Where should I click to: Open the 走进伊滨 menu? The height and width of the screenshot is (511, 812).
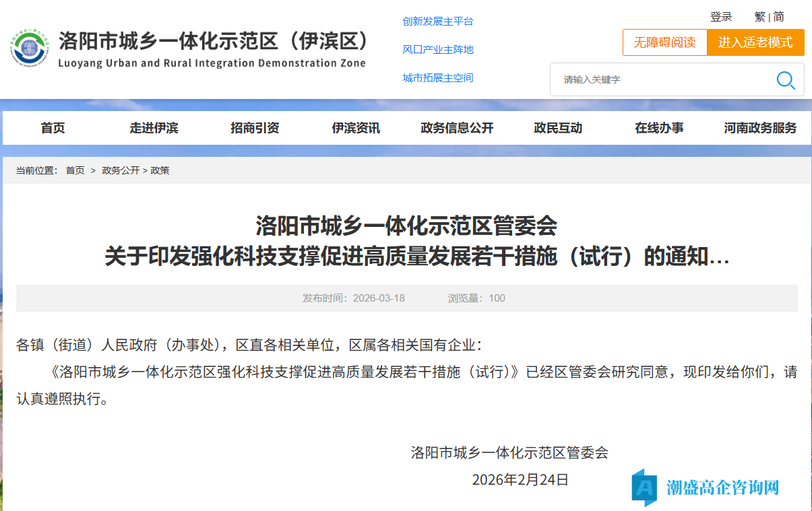[154, 128]
